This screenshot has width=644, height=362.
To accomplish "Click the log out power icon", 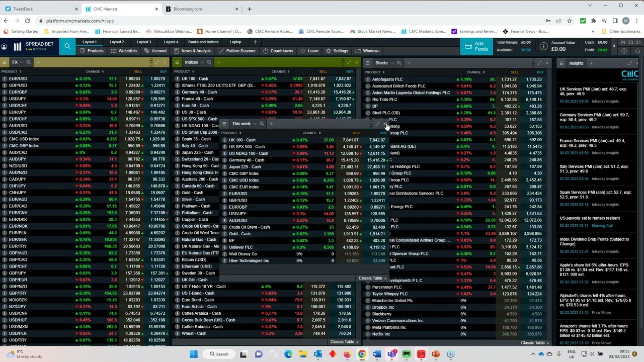I will 638,50.
